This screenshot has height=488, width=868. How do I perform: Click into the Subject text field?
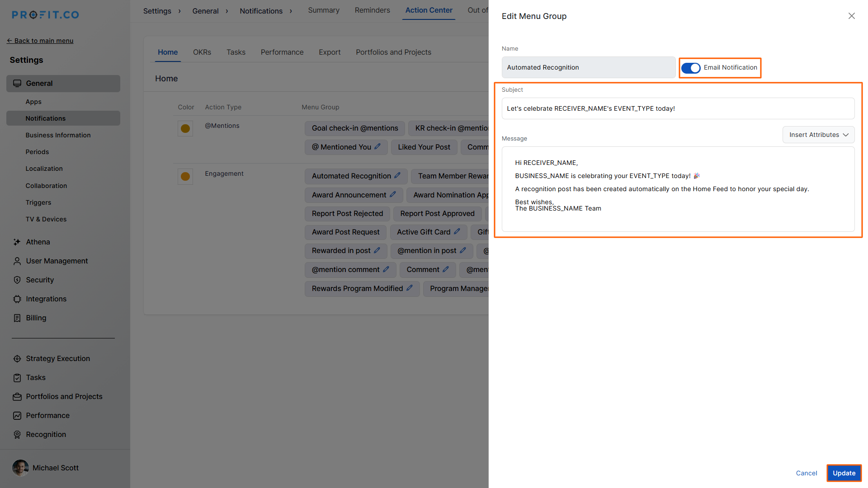tap(678, 108)
